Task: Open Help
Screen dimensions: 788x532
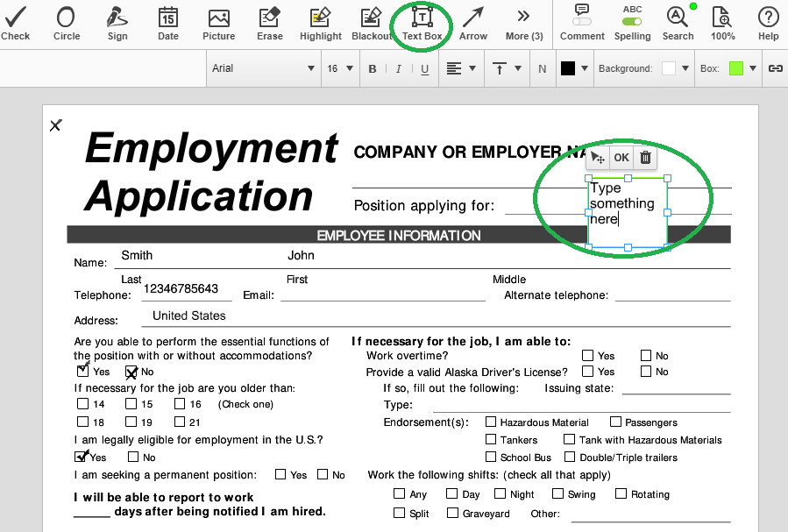Action: [x=768, y=24]
